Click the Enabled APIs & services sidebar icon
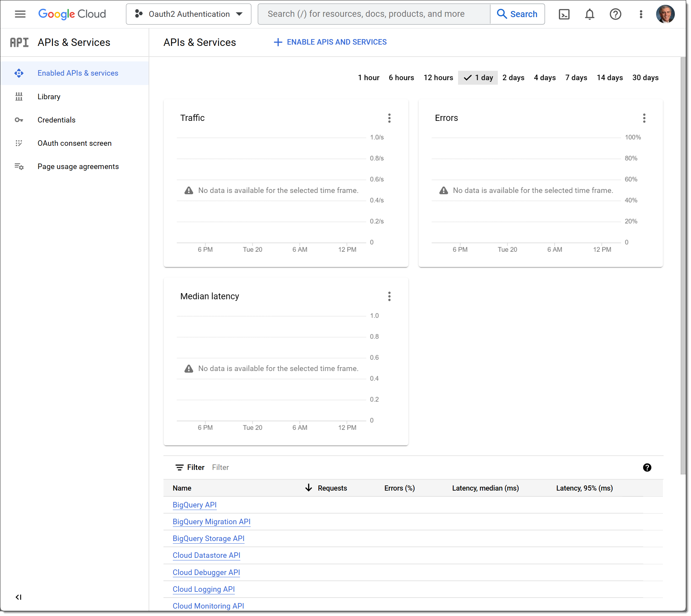 point(19,73)
